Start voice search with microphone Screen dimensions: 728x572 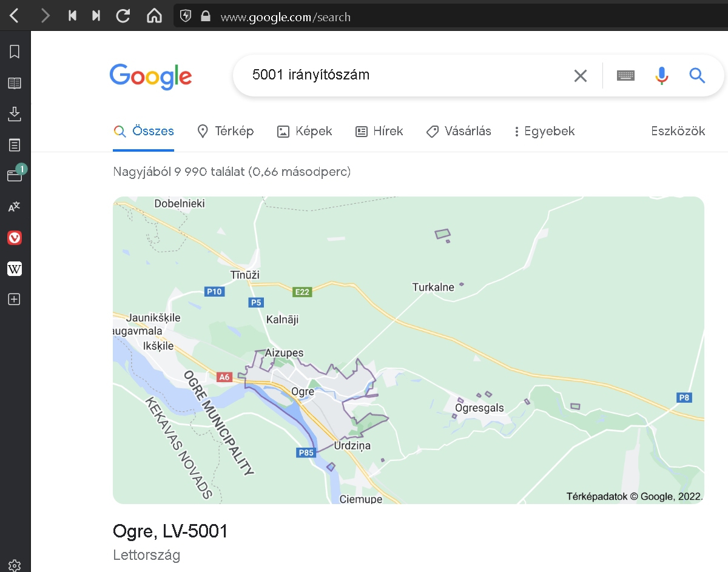point(662,76)
